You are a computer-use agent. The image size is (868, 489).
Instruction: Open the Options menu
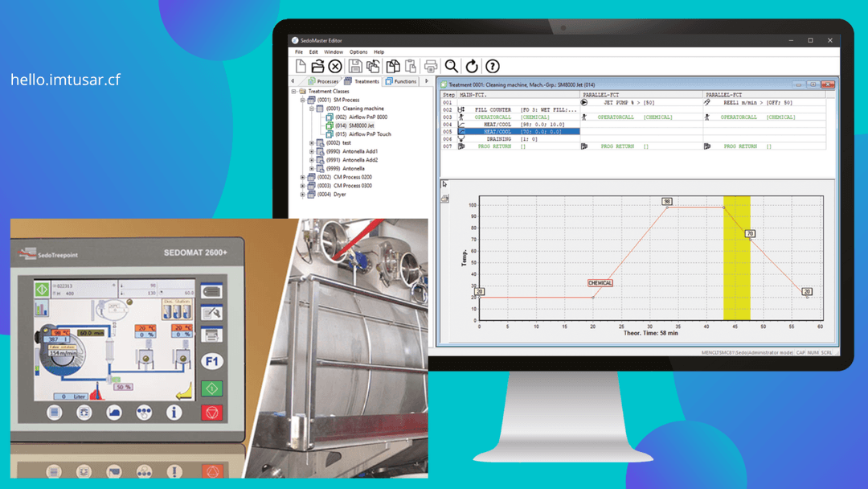[x=358, y=52]
